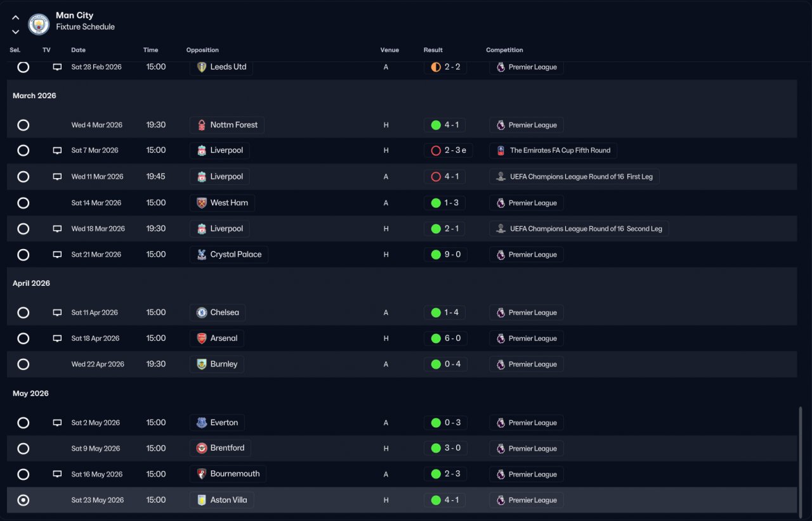The height and width of the screenshot is (521, 812).
Task: Click the vertical scrollbar thumb
Action: coord(800,460)
